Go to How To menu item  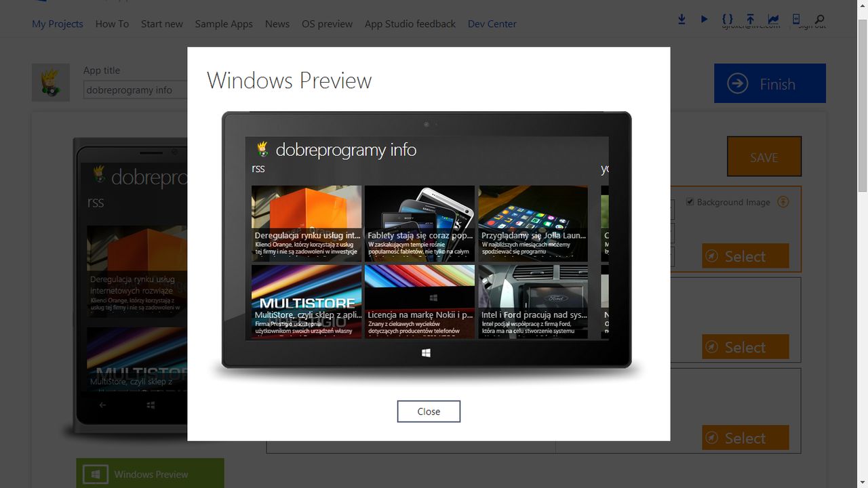pos(112,24)
